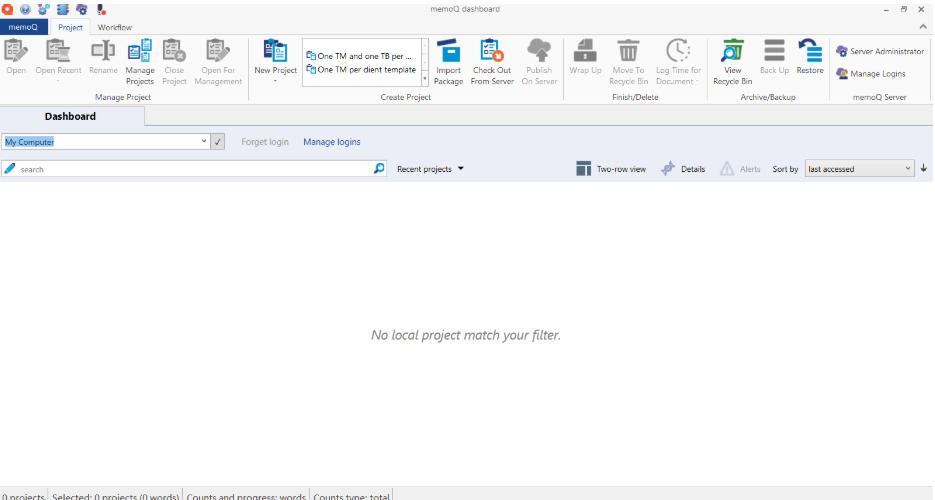Click Open For Management icon
Viewport: 935px width, 500px height.
(x=218, y=51)
